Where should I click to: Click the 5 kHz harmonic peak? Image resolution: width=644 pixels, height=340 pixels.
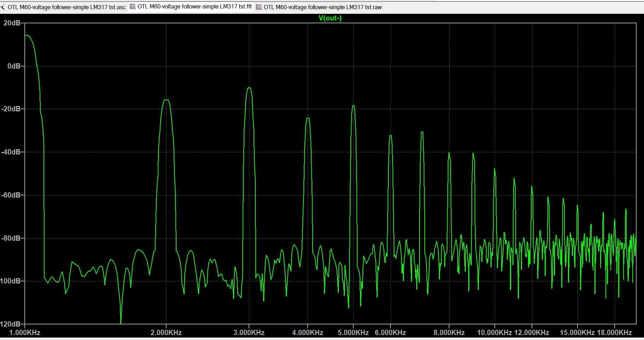[x=353, y=106]
